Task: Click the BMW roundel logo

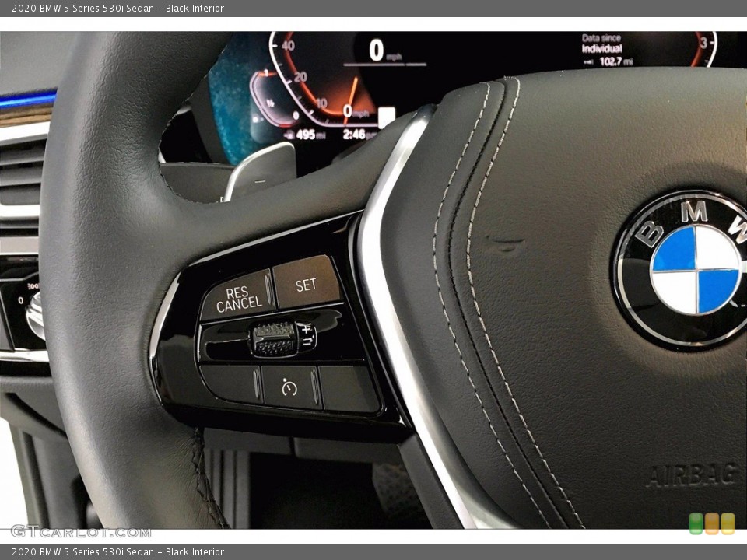Action: pos(680,269)
